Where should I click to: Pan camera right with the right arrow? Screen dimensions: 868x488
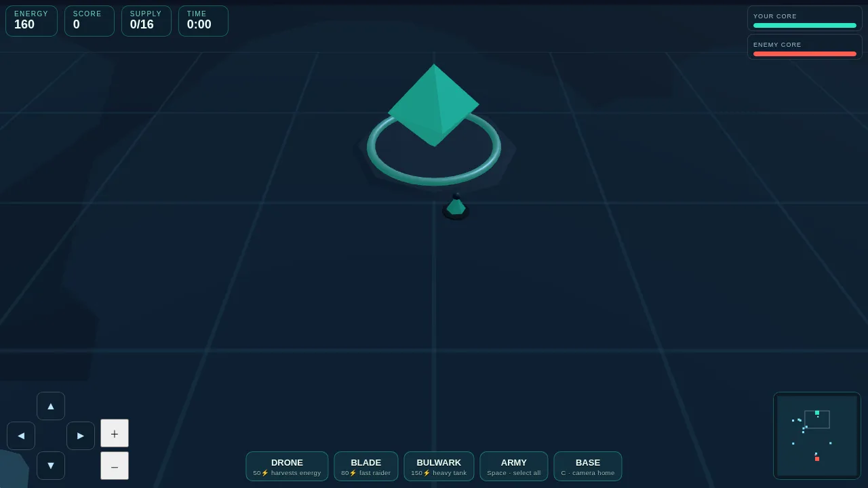point(81,436)
